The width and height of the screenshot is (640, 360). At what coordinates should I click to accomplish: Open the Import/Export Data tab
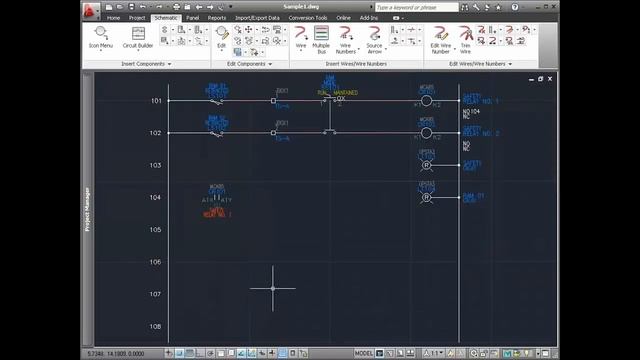(257, 18)
